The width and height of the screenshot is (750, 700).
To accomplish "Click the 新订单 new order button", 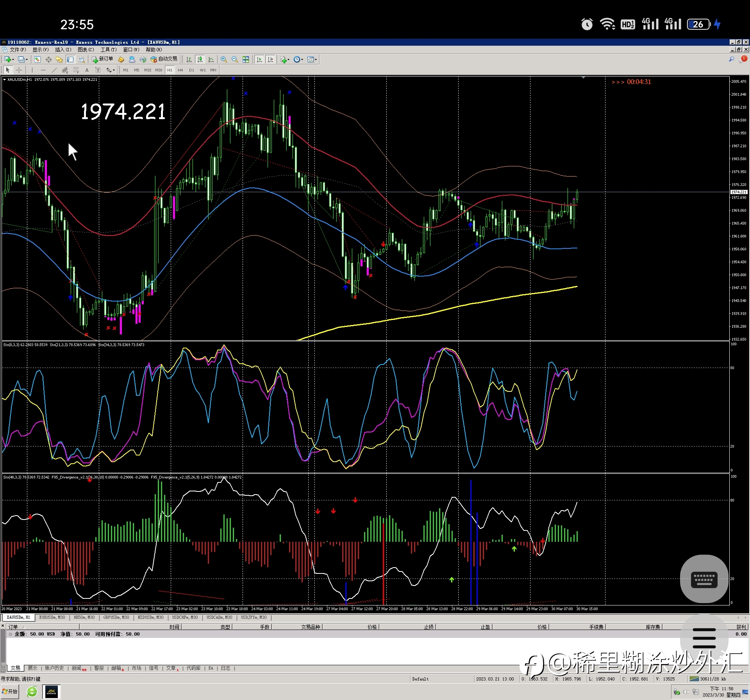I will click(102, 59).
